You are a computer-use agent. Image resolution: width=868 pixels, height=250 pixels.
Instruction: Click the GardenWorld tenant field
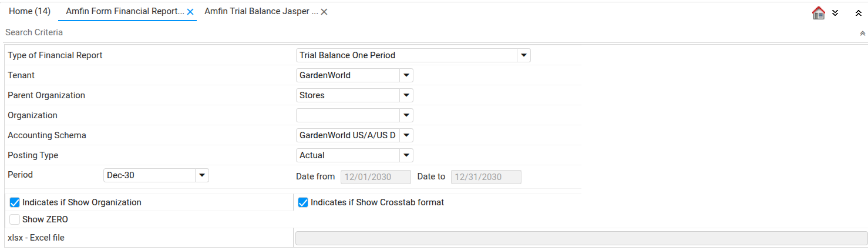click(348, 75)
